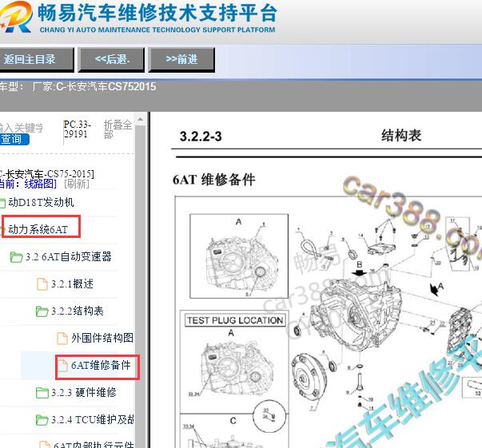Select the 6AT维修备件 document
The height and width of the screenshot is (448, 482).
(101, 365)
